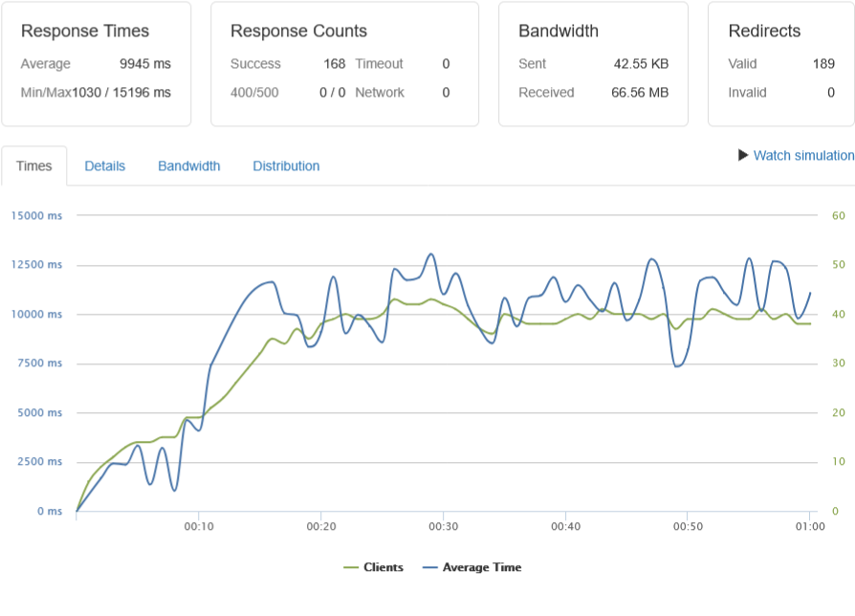Click the 00:30 time axis label
855x616 pixels.
point(443,526)
